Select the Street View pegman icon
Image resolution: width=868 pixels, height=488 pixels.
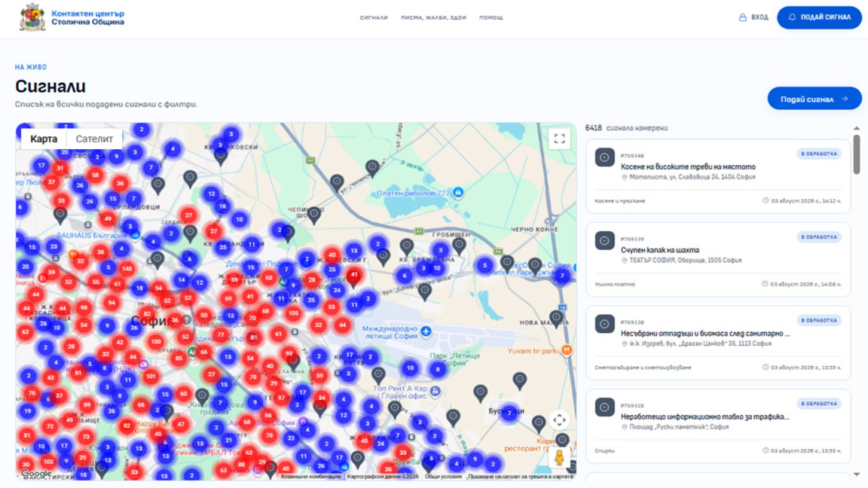559,458
